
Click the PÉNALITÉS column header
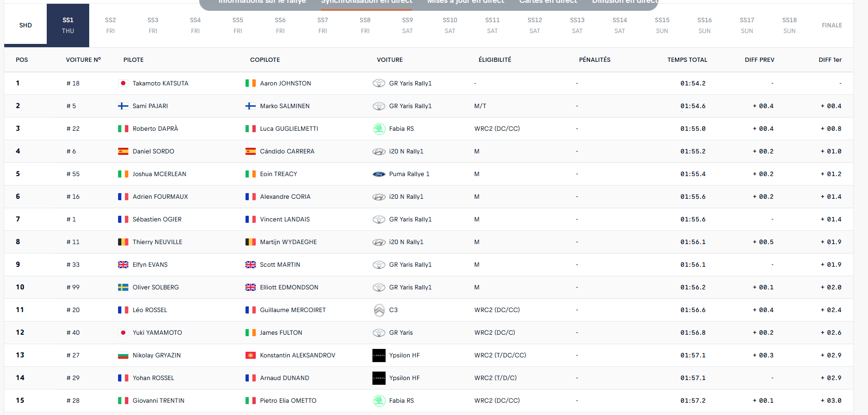coord(595,60)
